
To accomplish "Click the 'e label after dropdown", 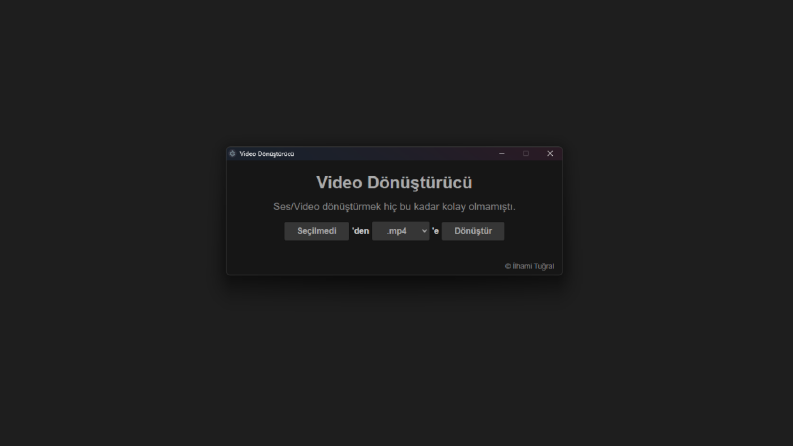I will point(435,231).
